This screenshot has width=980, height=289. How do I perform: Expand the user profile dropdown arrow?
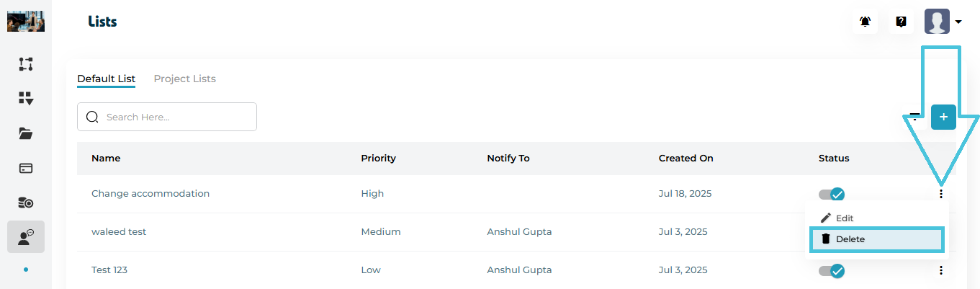point(958,22)
